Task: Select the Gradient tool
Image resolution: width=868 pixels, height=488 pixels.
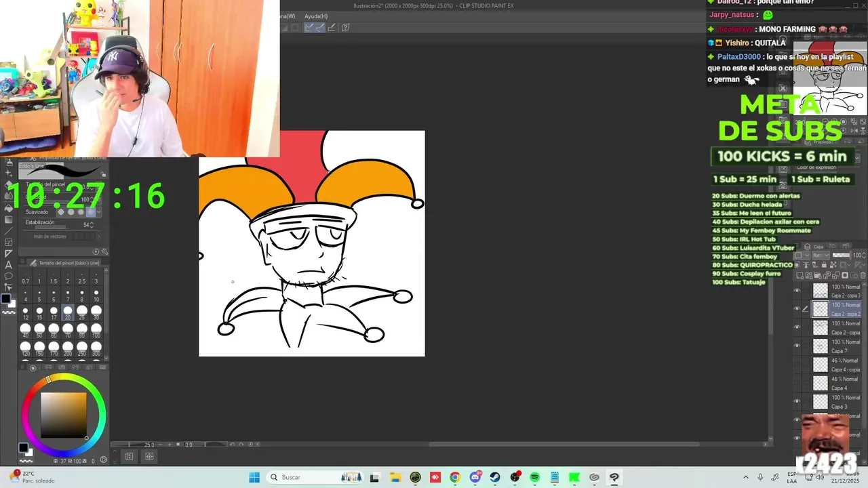Action: tap(8, 220)
